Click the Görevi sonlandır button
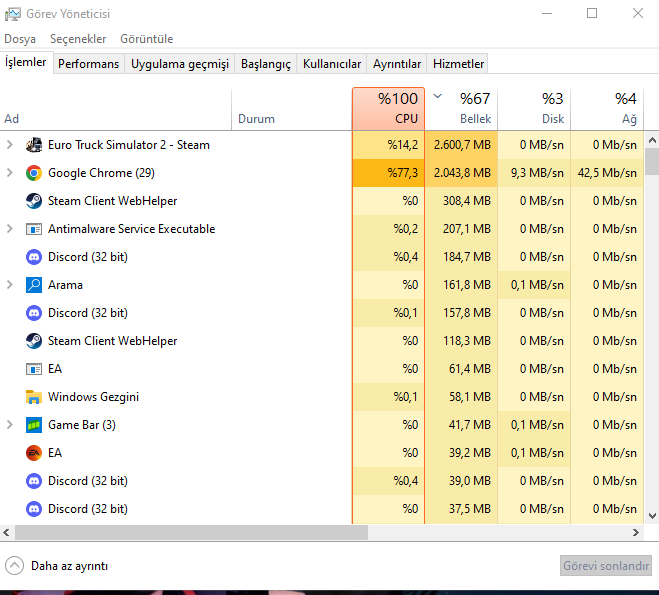659x595 pixels. click(x=606, y=566)
